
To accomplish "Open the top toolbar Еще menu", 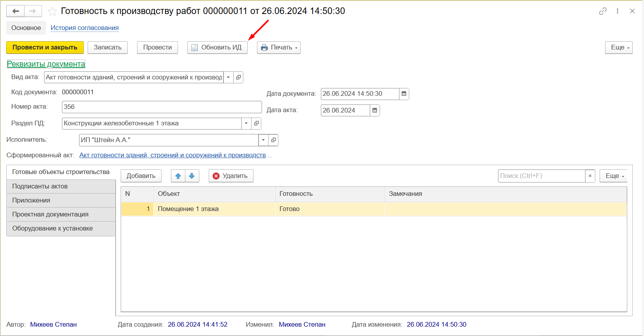I will (x=618, y=47).
